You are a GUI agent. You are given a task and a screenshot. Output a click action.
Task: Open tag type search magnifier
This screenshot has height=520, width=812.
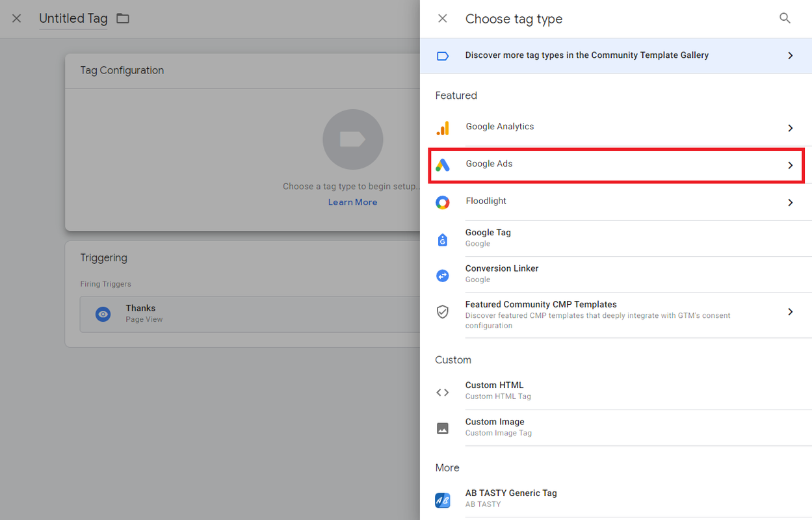pos(785,18)
